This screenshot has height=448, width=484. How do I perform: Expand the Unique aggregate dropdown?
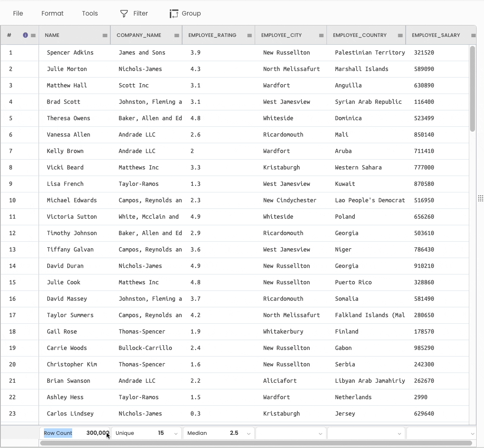176,434
